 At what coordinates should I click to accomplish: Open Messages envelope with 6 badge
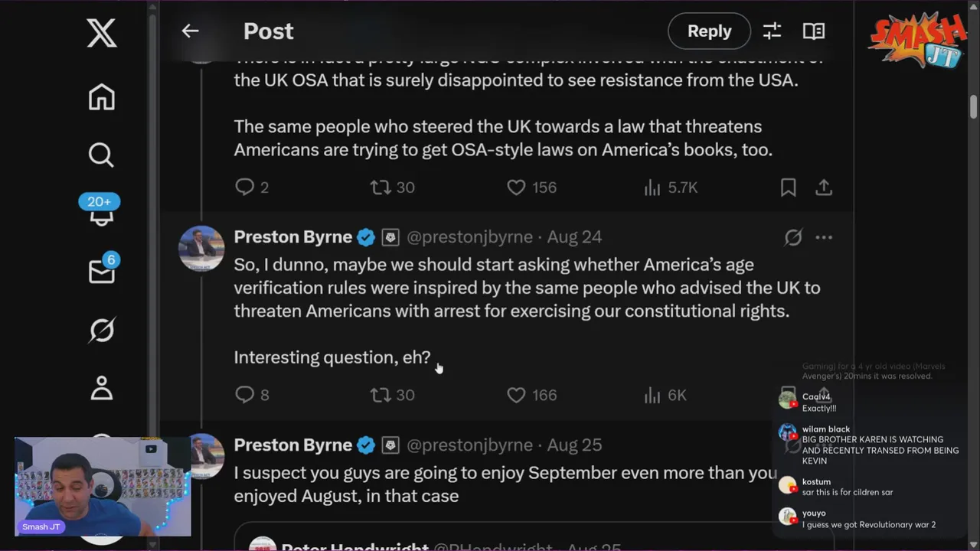coord(103,269)
